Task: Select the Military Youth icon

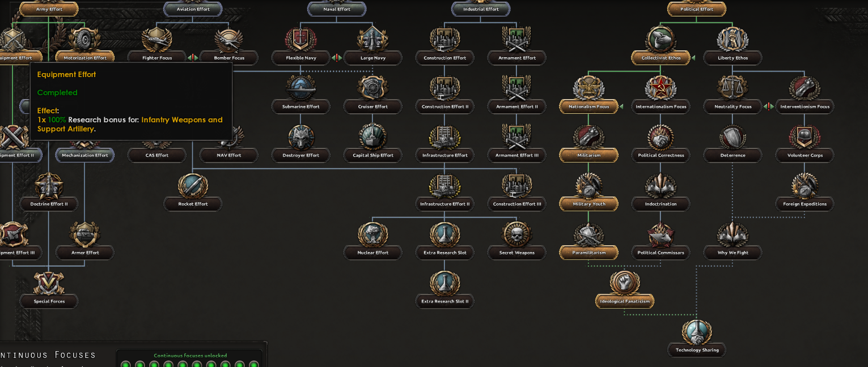Action: click(x=588, y=186)
